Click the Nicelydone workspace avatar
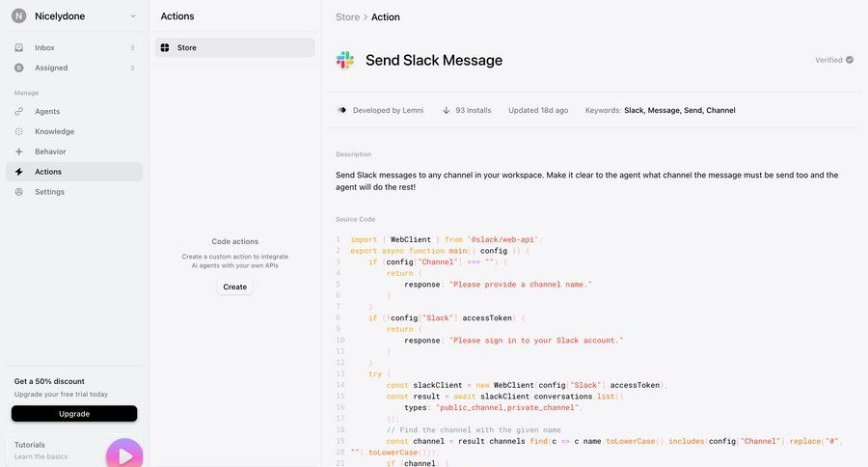868x467 pixels. 19,16
